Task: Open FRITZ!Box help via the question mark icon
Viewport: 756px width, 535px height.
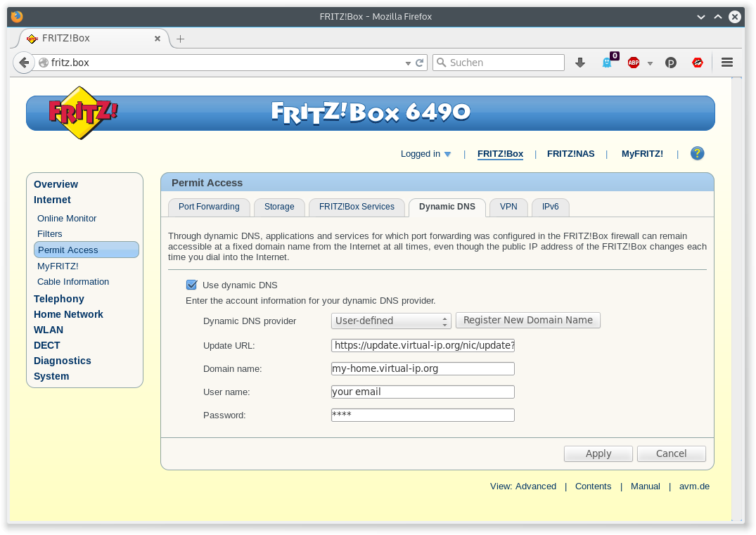Action: point(697,153)
